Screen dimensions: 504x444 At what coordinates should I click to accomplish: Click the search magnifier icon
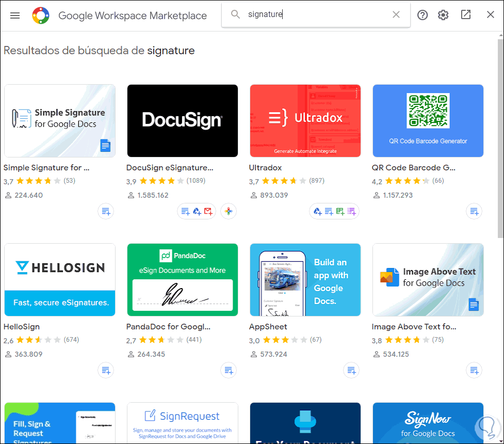coord(235,14)
